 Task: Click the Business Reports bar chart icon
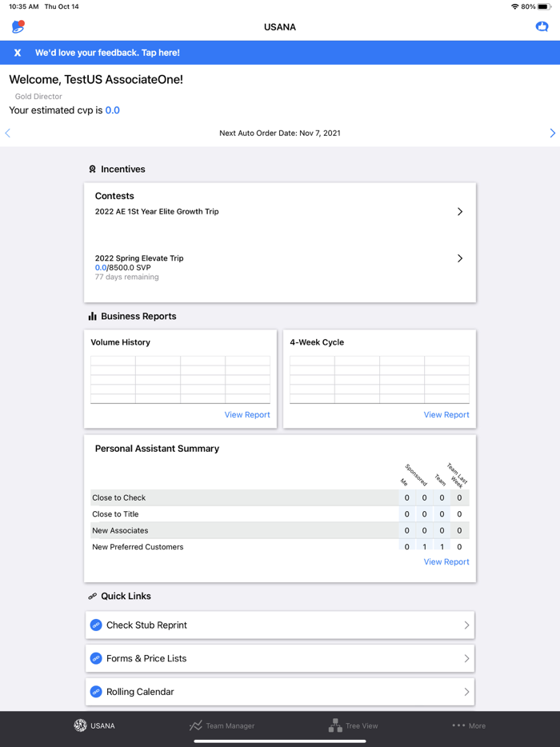[x=93, y=317]
